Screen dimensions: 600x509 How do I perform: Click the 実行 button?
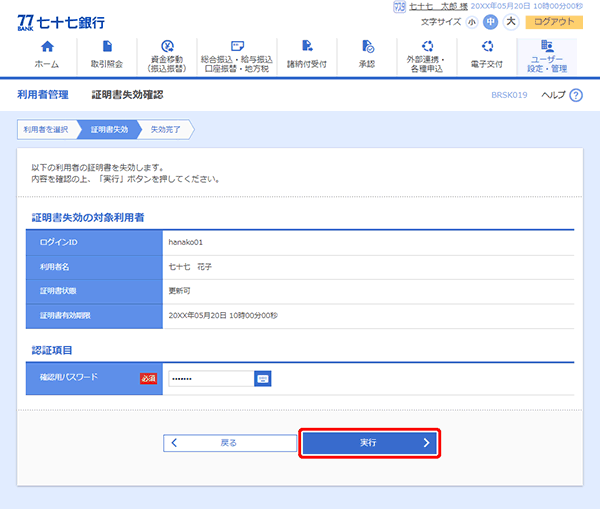(370, 443)
